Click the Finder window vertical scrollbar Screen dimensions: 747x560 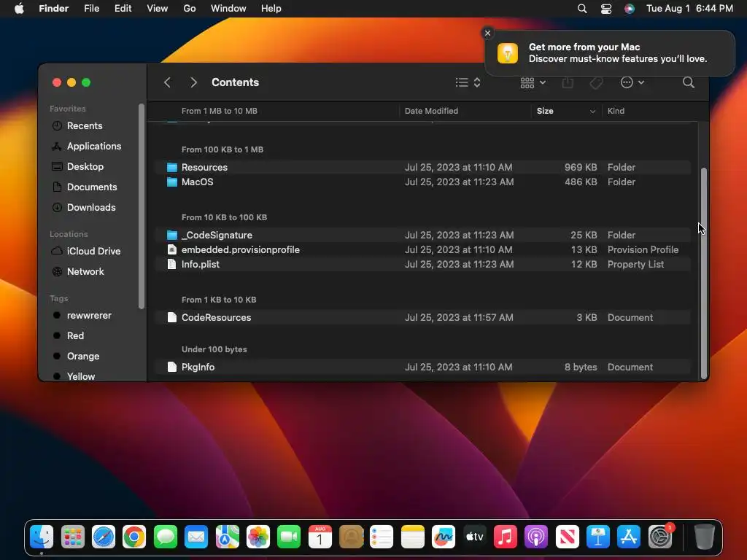coord(704,273)
